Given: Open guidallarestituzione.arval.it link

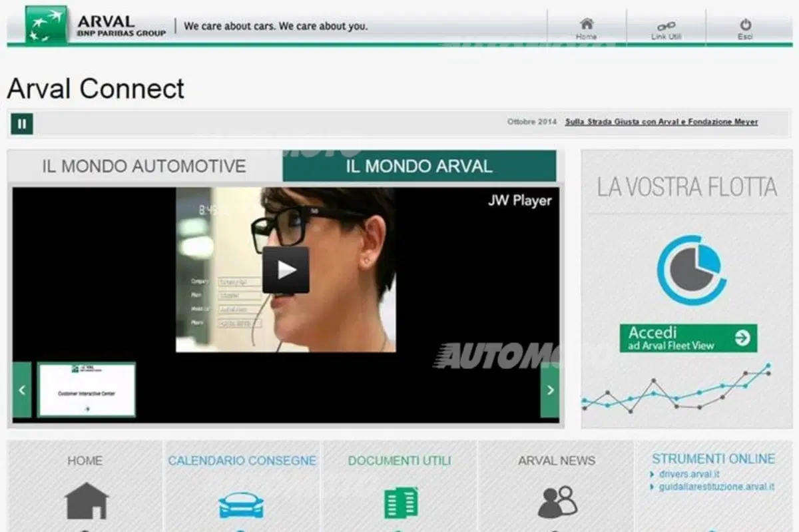Looking at the screenshot, I should click(x=716, y=487).
